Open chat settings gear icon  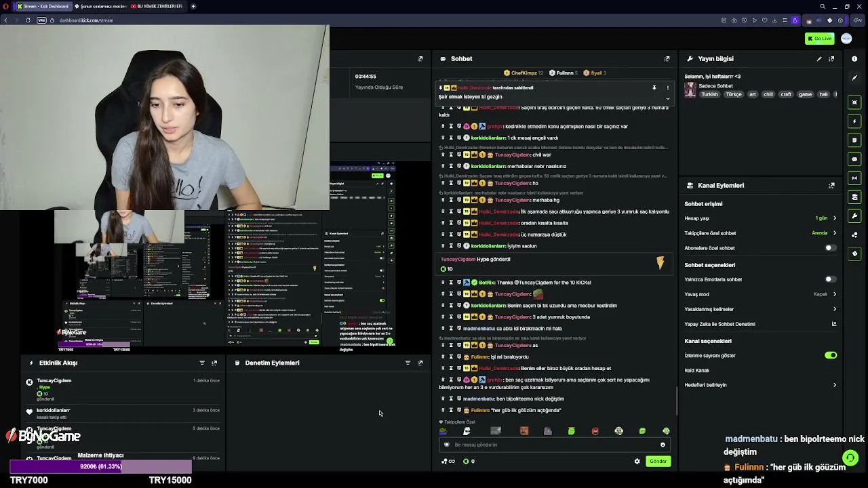click(637, 462)
